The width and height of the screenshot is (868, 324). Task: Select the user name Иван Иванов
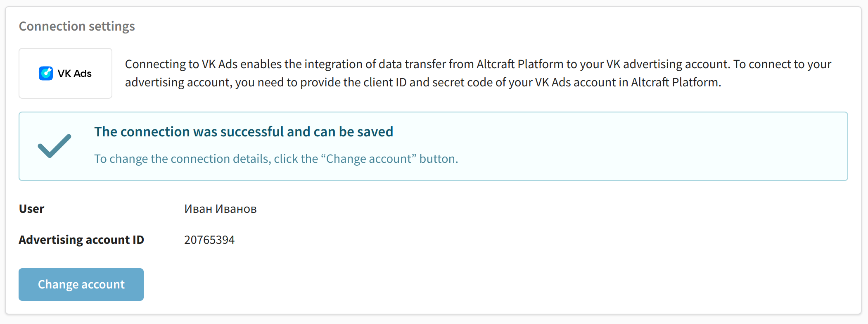[221, 209]
